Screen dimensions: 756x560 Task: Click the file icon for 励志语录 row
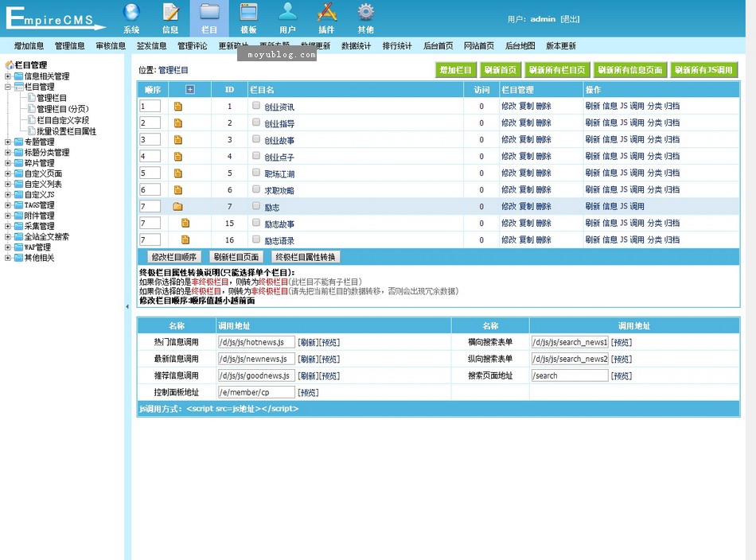185,239
